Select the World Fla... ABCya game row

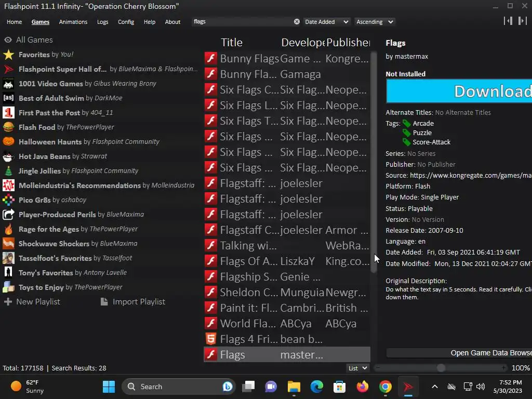[287, 323]
